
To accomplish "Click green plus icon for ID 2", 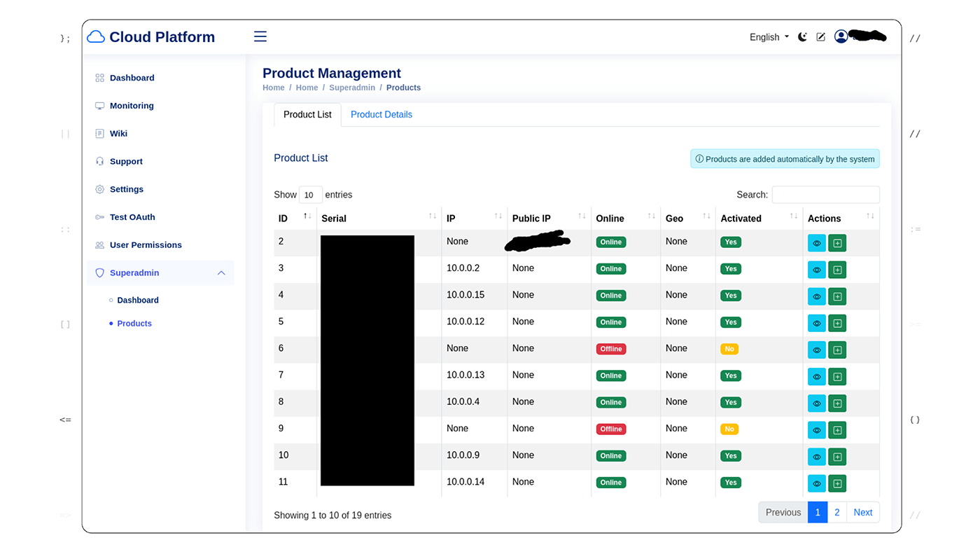I will [837, 243].
